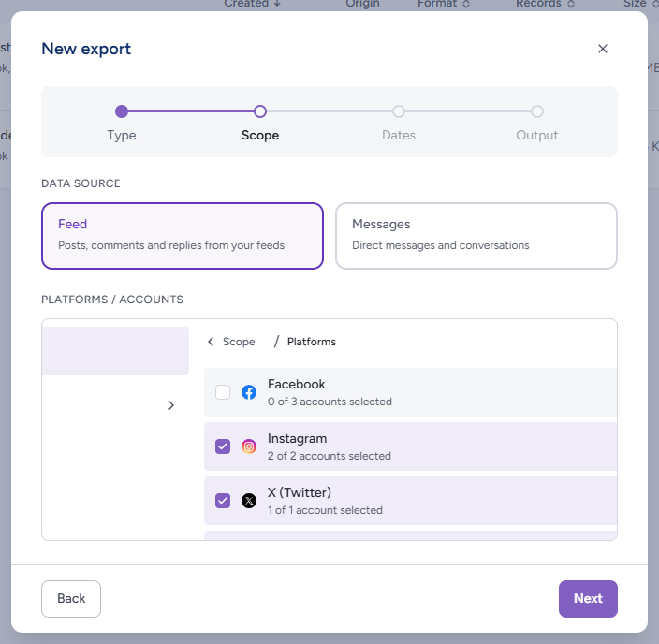Select the X (Twitter) platform icon
This screenshot has width=659, height=644.
(249, 501)
